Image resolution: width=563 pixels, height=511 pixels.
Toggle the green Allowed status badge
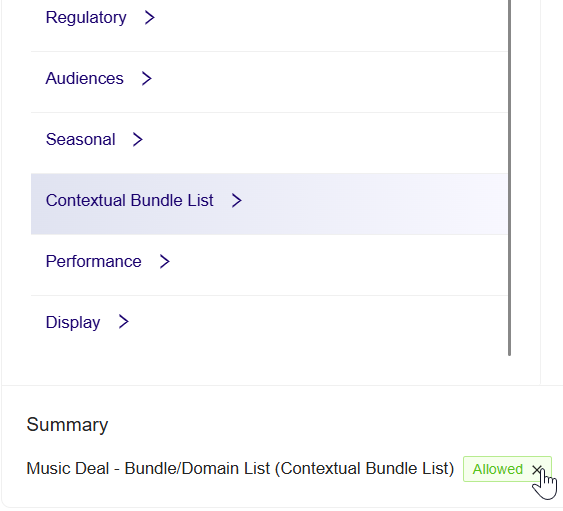tap(498, 469)
